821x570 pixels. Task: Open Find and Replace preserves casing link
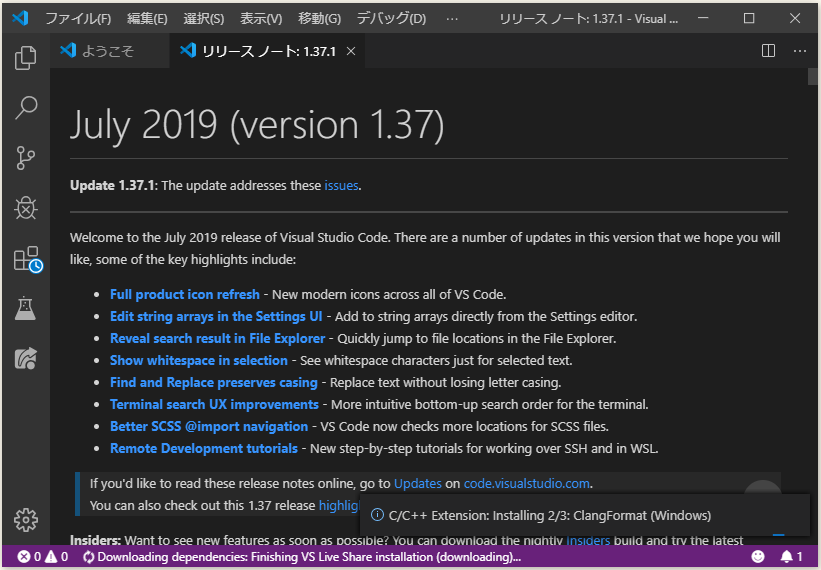tap(214, 382)
